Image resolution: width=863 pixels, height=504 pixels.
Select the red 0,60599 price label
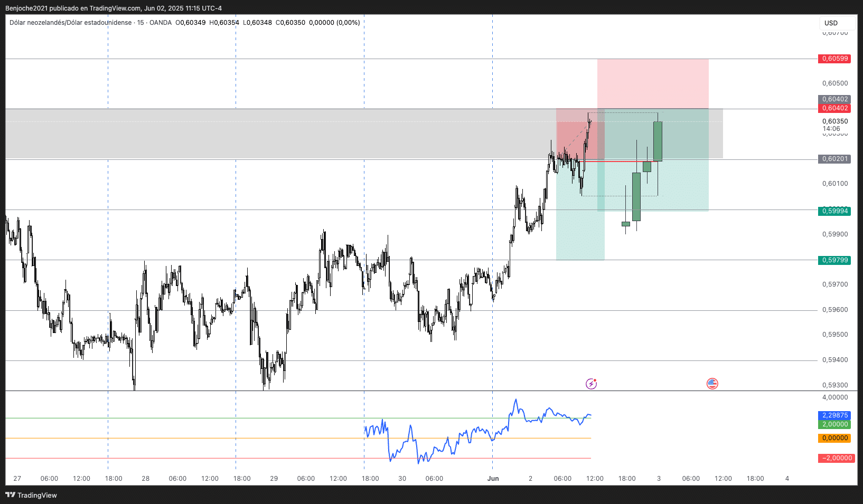tap(834, 59)
